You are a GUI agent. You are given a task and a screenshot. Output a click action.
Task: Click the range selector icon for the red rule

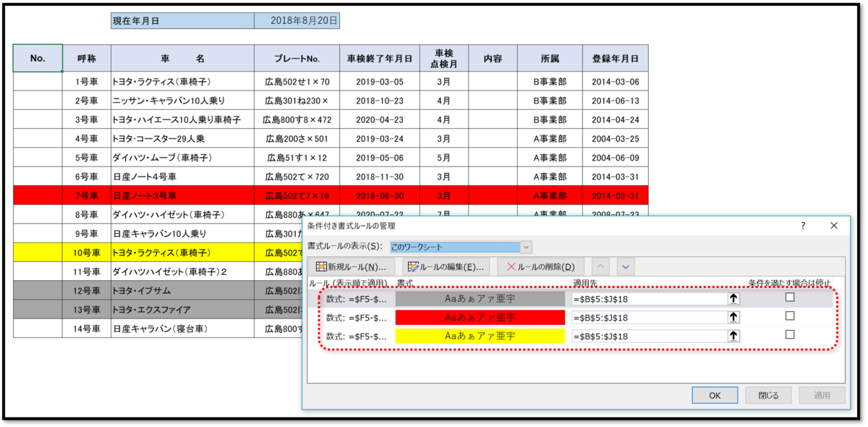point(733,317)
